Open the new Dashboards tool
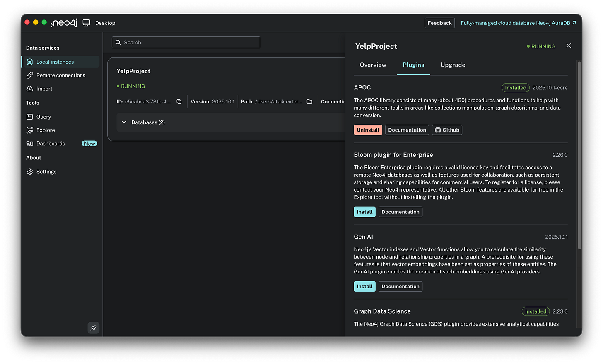The width and height of the screenshot is (603, 364). pos(49,144)
